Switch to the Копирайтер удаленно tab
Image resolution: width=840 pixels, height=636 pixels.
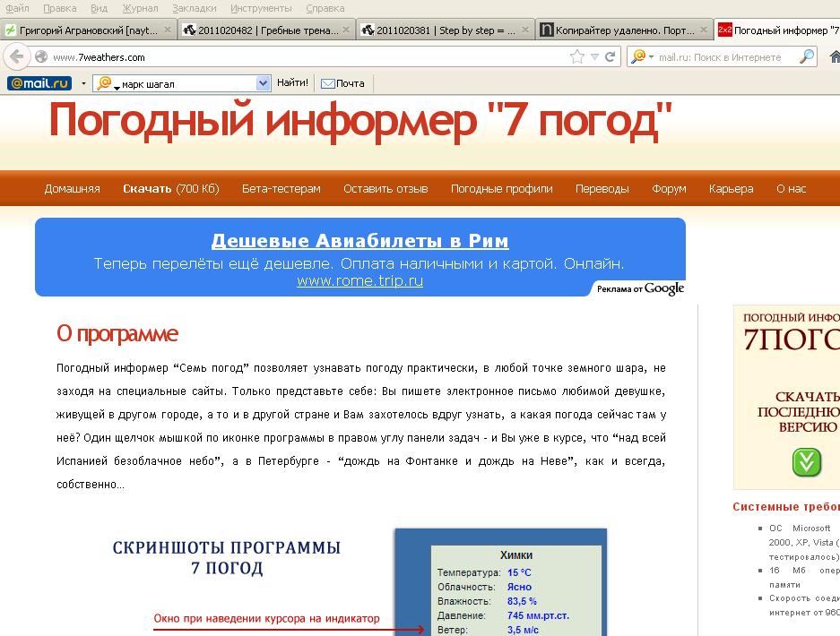point(623,30)
